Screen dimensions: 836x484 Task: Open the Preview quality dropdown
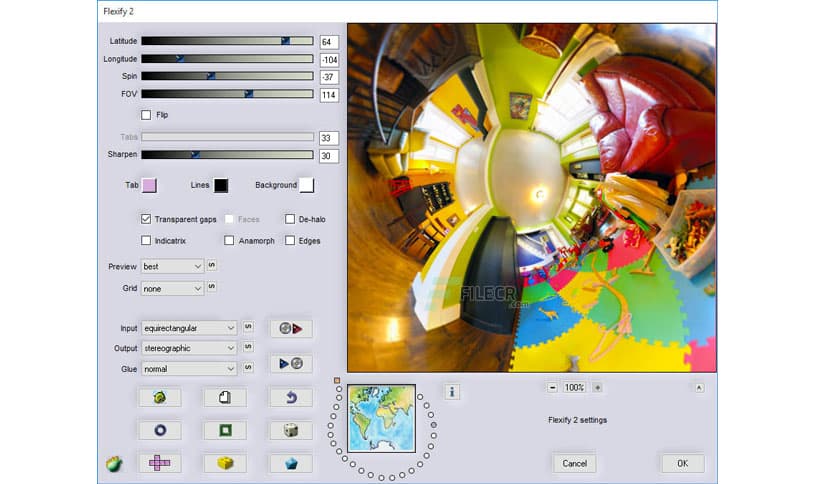[x=172, y=267]
